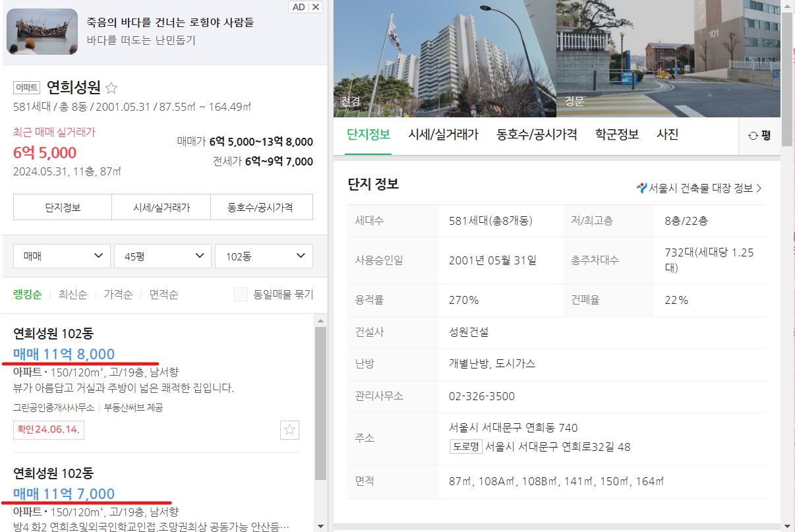Click the 시세/실거래가 button in left panel
This screenshot has width=795, height=532.
pyautogui.click(x=161, y=207)
